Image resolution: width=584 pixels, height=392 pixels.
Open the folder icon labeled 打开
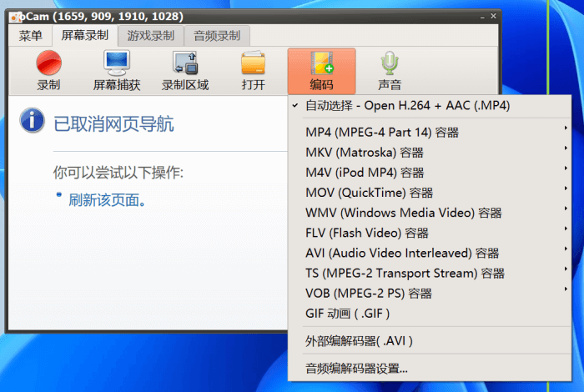tap(254, 63)
